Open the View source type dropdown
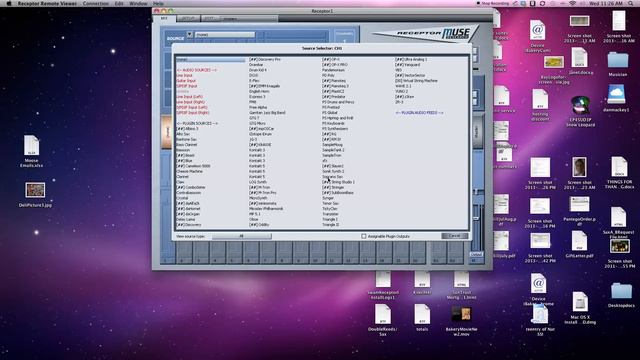The height and width of the screenshot is (360, 640). (241, 236)
